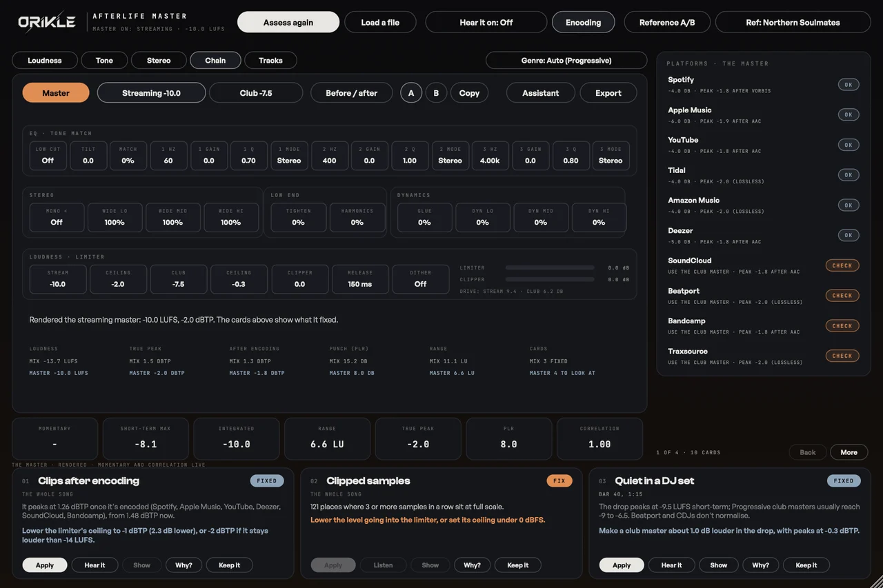
Task: Toggle Hear it on: Off
Action: (486, 22)
